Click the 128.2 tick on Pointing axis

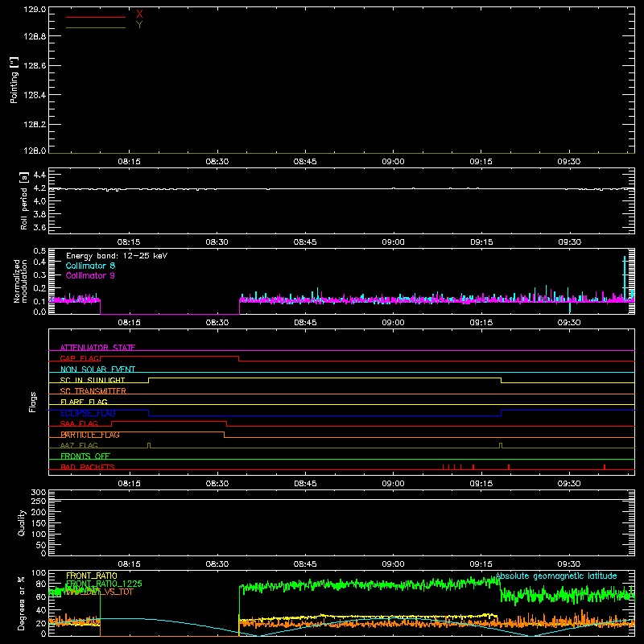tap(35, 125)
